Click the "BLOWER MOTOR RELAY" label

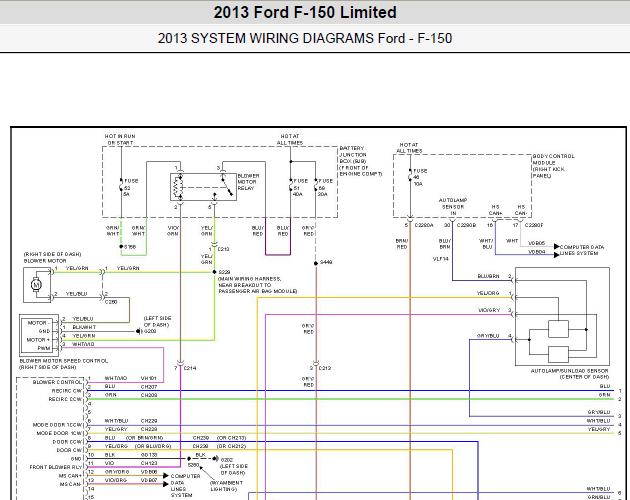tap(248, 182)
